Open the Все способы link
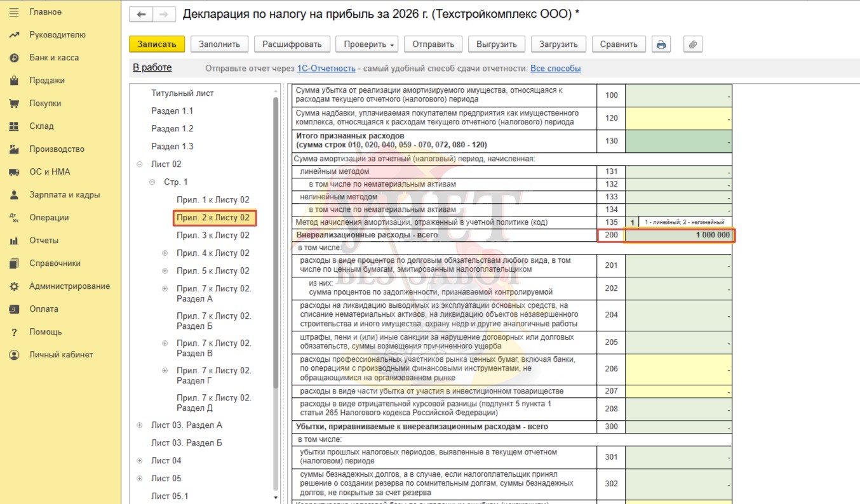 [x=556, y=69]
